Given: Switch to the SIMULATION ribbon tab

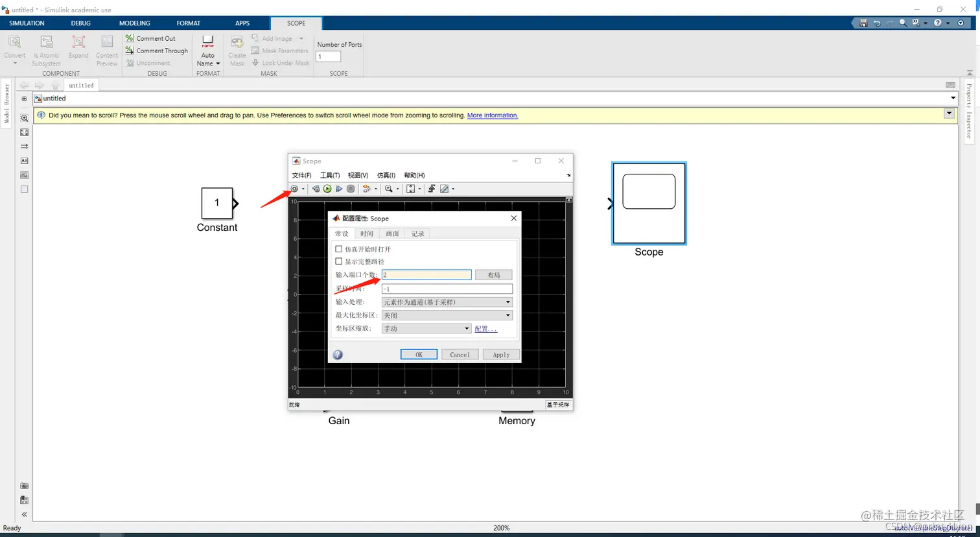Looking at the screenshot, I should 27,23.
